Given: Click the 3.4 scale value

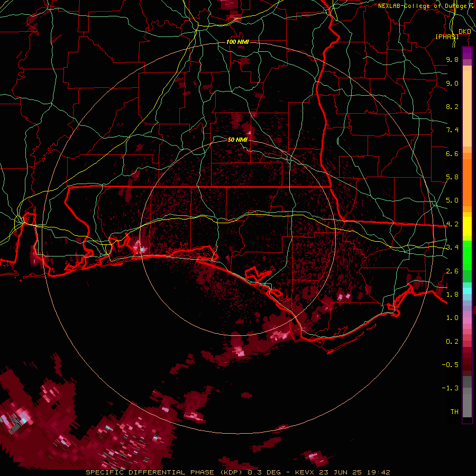Looking at the screenshot, I should (452, 248).
